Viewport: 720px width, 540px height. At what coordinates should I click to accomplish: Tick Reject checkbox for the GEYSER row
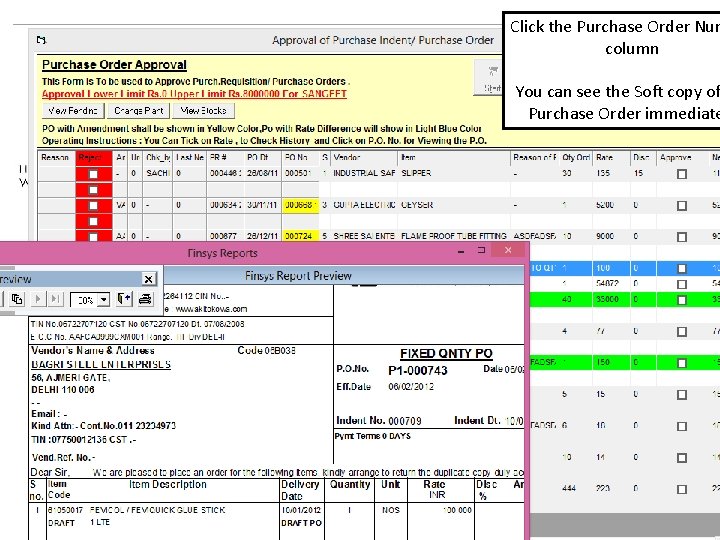(93, 205)
